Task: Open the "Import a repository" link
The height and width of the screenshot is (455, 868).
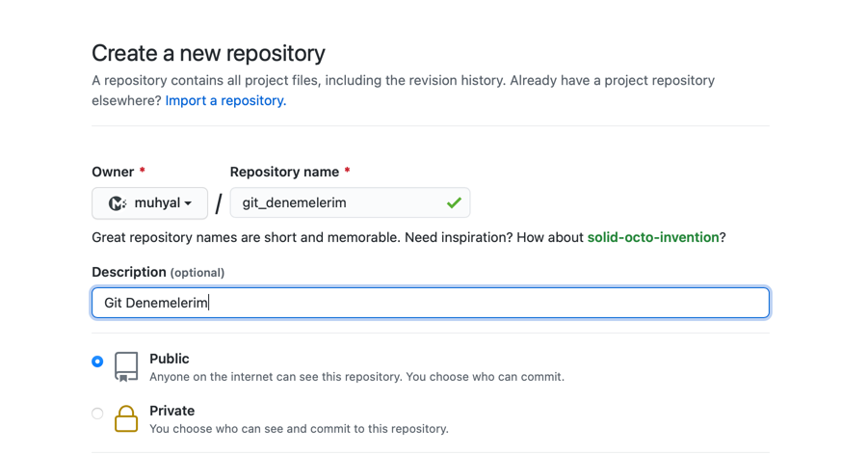Action: point(225,100)
